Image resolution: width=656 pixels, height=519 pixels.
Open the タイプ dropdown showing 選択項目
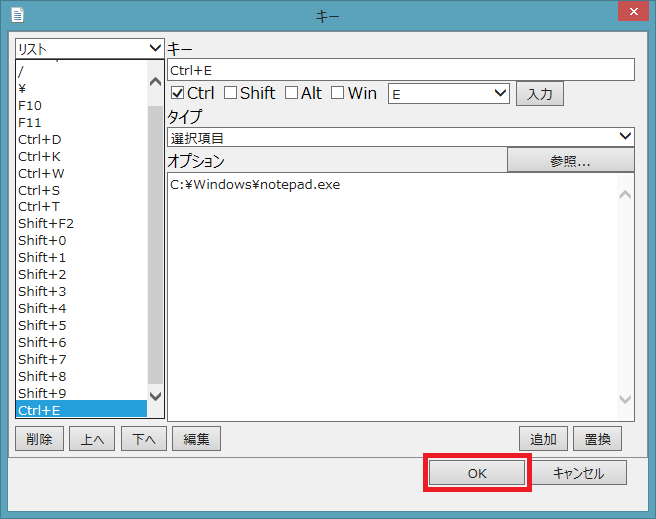[401, 136]
